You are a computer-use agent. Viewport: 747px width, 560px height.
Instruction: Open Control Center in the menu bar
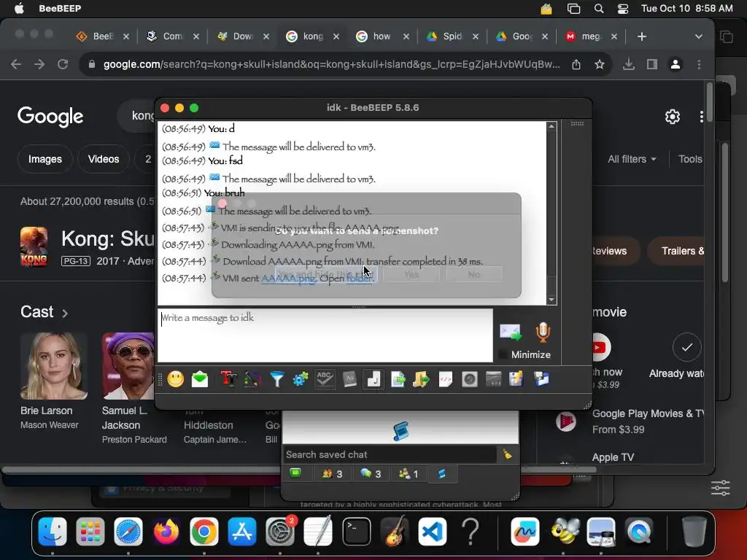623,9
